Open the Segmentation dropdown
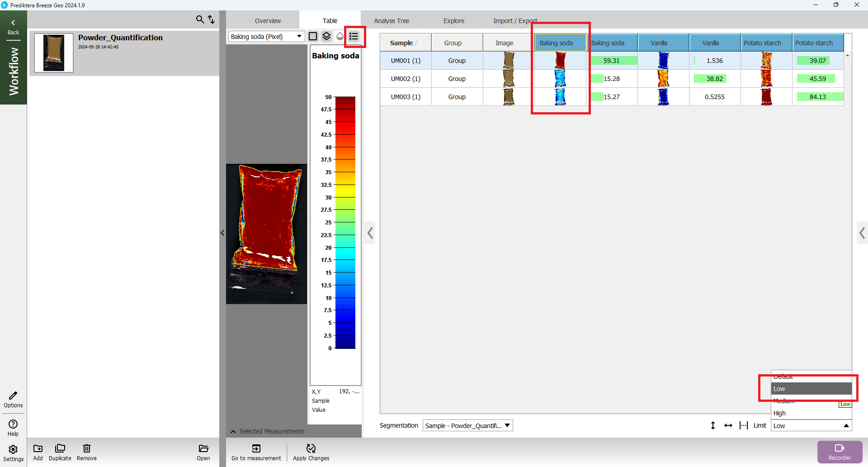This screenshot has height=467, width=868. coord(467,425)
